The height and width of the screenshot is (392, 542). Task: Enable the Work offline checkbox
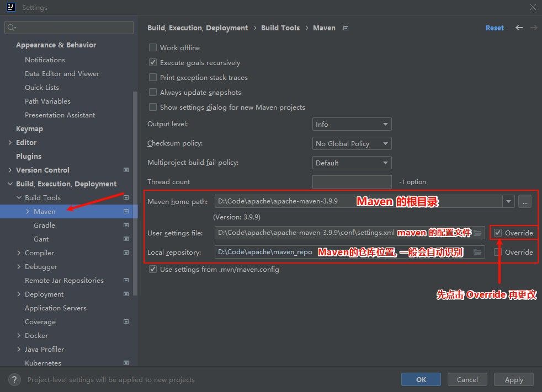pyautogui.click(x=152, y=47)
